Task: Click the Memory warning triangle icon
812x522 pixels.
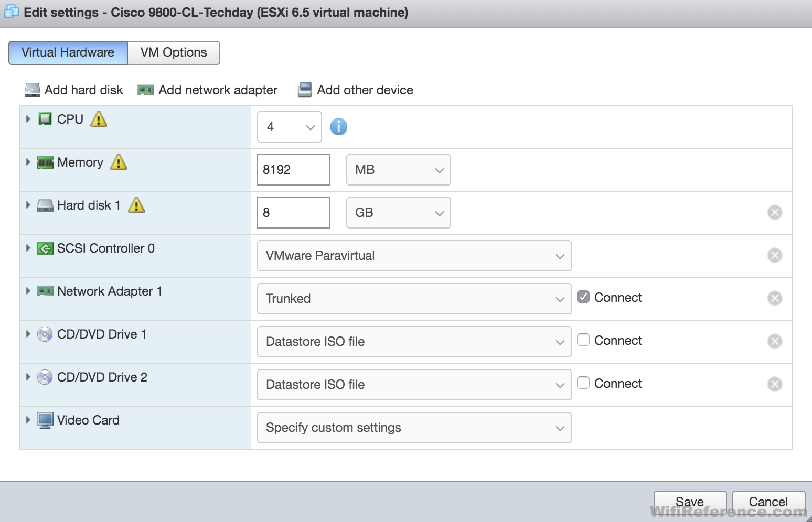Action: point(119,162)
